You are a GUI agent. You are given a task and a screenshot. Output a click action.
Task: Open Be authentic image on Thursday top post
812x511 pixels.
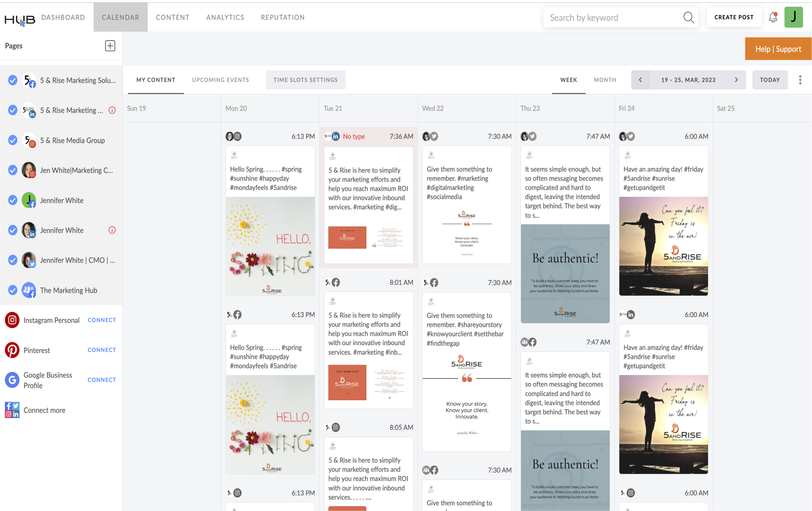click(565, 273)
